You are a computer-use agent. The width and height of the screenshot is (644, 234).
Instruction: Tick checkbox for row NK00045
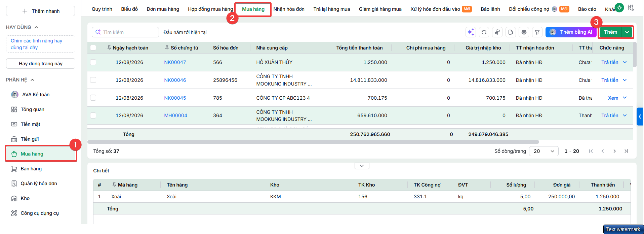click(x=93, y=98)
